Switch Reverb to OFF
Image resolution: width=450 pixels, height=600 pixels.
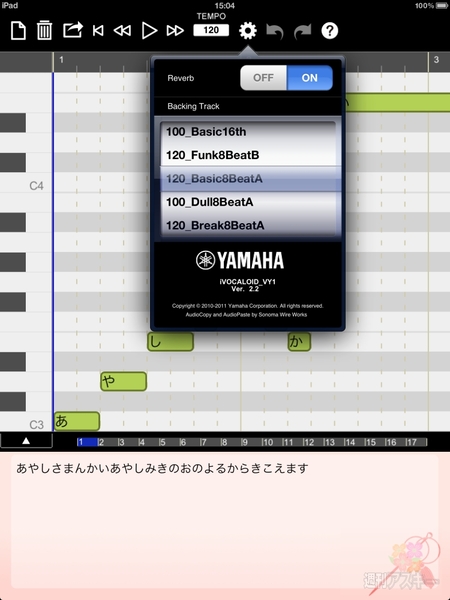(263, 78)
